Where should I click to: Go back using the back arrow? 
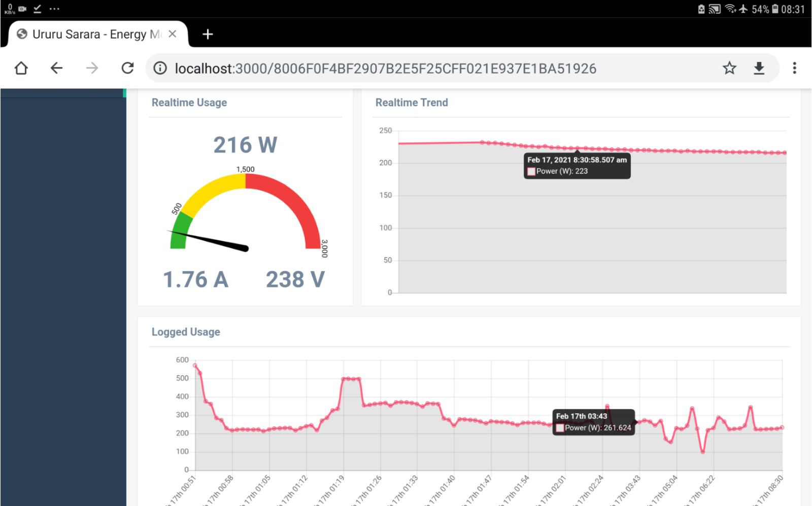pyautogui.click(x=56, y=68)
